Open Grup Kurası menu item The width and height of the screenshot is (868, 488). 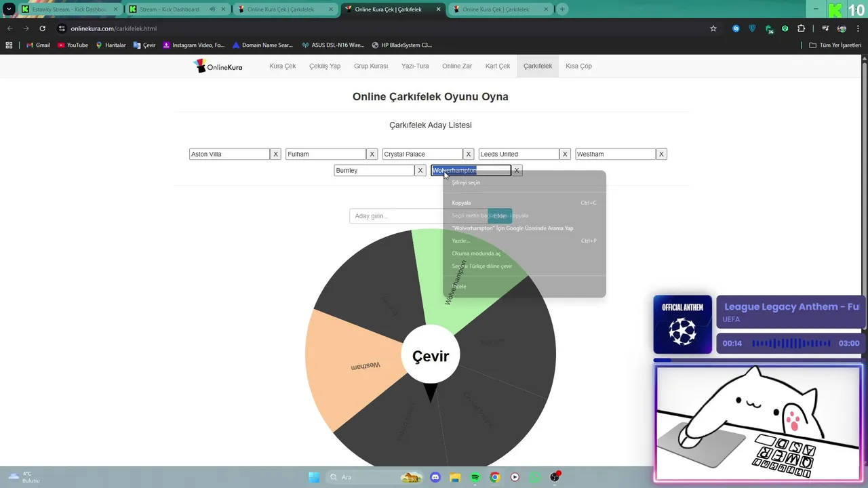tap(371, 66)
